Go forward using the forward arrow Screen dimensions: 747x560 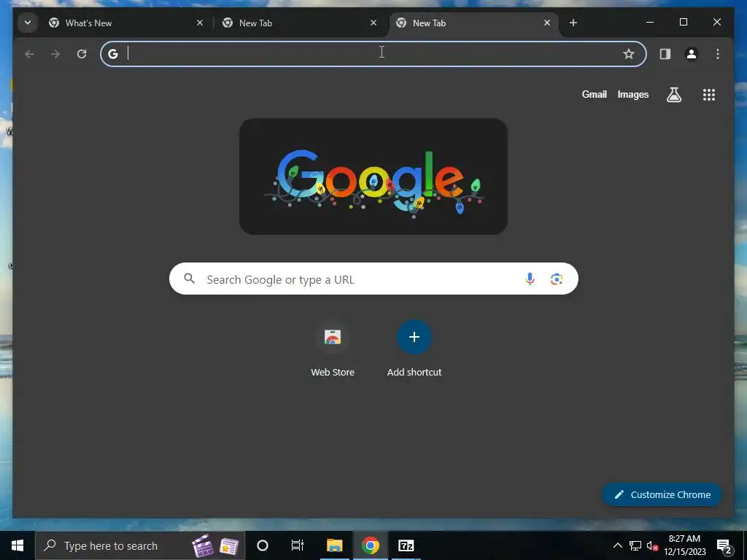click(x=55, y=54)
